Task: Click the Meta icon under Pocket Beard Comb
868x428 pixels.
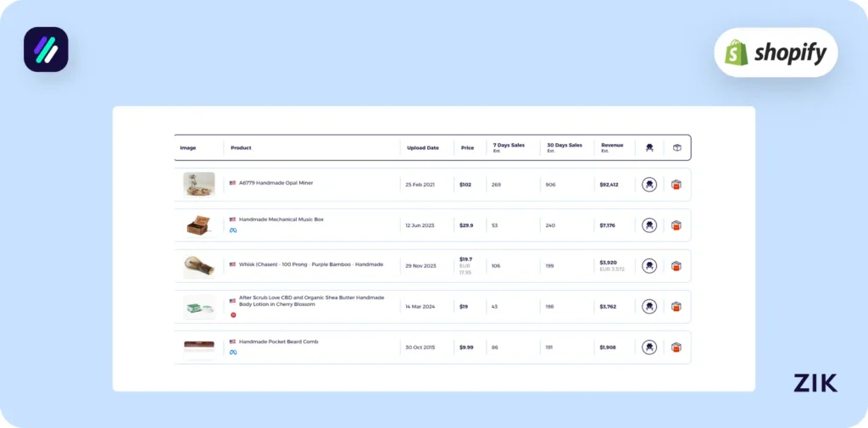Action: 233,353
